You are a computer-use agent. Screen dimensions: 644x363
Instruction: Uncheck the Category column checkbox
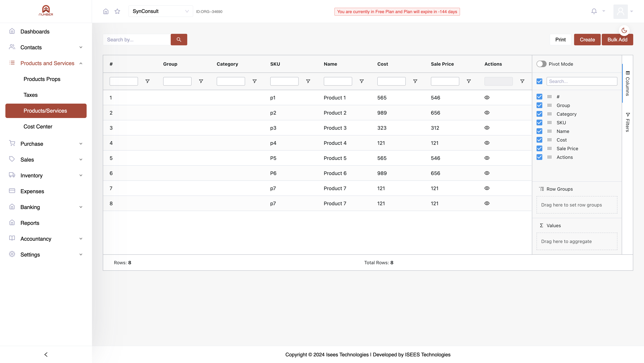click(539, 114)
